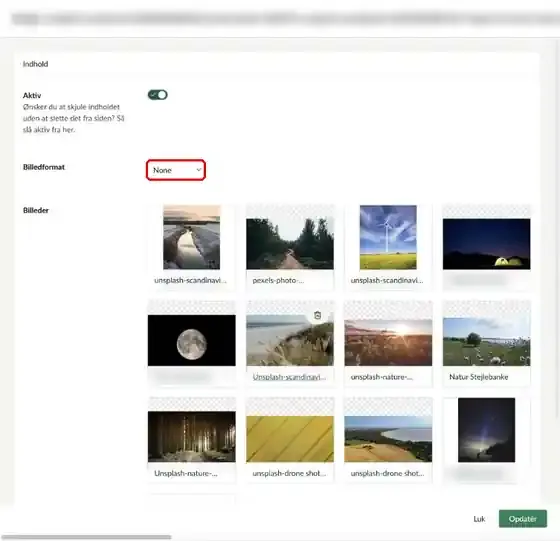Click the pexels-photo-... filename
The width and height of the screenshot is (560, 541).
click(278, 280)
